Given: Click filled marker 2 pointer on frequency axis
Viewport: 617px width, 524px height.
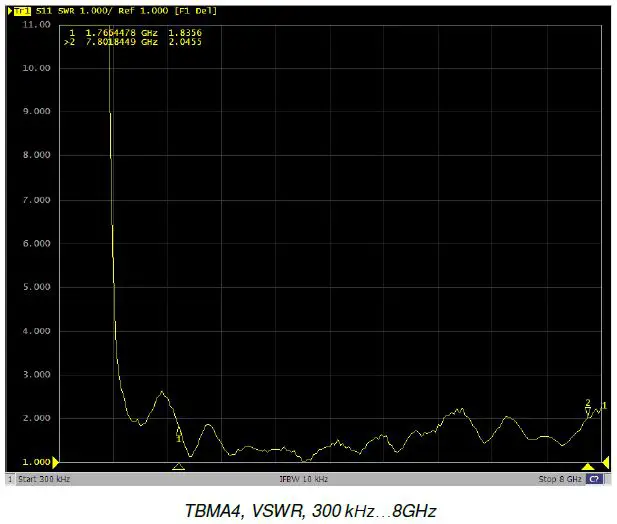Looking at the screenshot, I should tap(588, 467).
